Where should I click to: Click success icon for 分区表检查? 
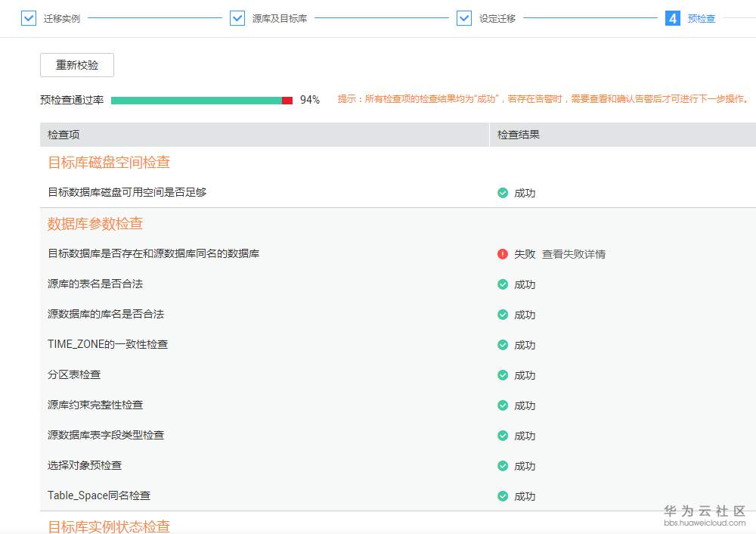point(503,375)
